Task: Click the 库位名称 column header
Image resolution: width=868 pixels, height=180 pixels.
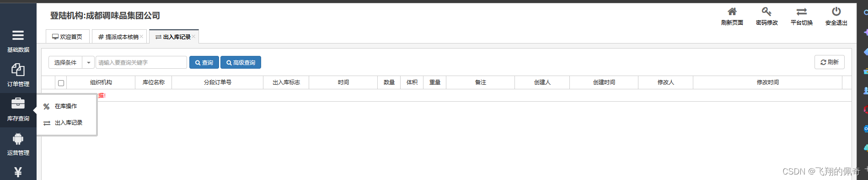Action: tap(154, 82)
